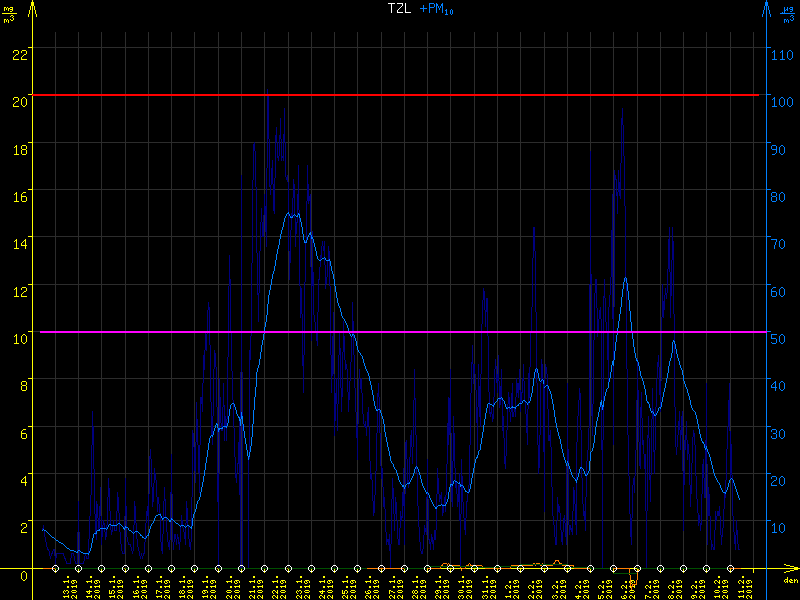Click the red threshold line at 20
This screenshot has height=600, width=800.
coord(400,95)
